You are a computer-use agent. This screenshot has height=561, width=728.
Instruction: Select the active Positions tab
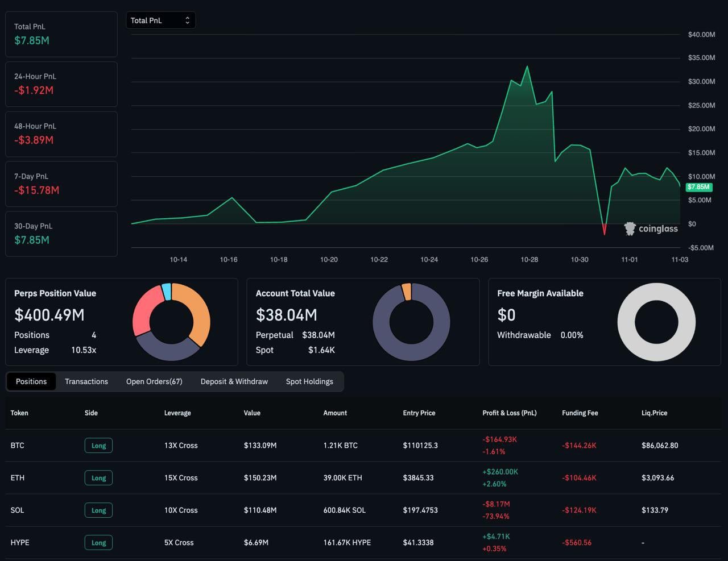point(31,381)
